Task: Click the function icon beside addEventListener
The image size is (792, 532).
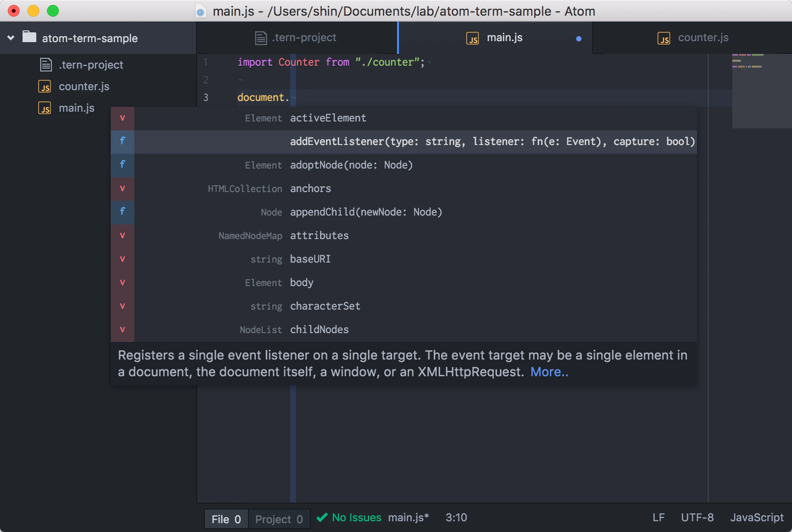Action: (123, 142)
